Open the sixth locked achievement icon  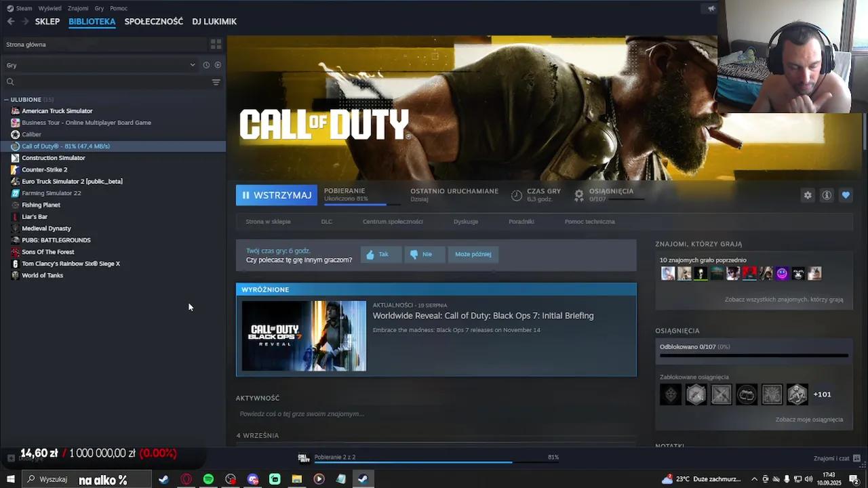[x=797, y=394]
